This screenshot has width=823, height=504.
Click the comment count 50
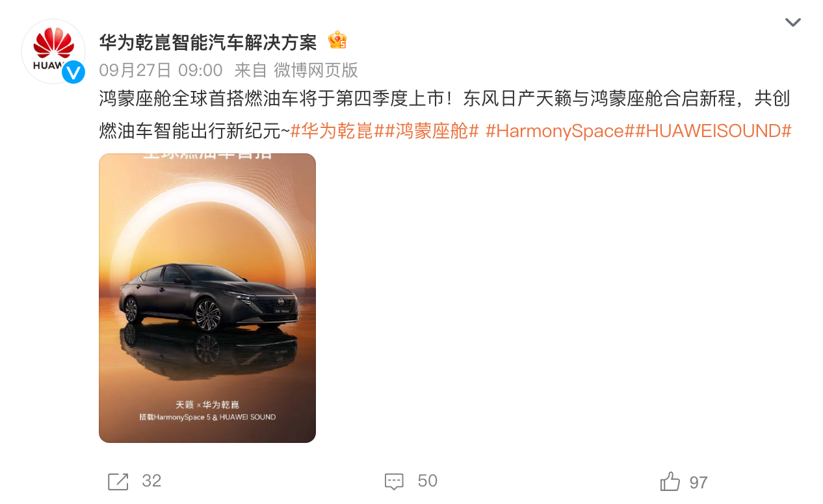click(x=427, y=481)
